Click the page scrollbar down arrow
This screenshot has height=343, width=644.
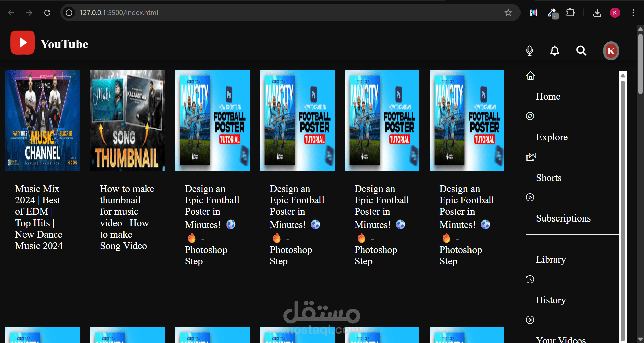pyautogui.click(x=640, y=339)
